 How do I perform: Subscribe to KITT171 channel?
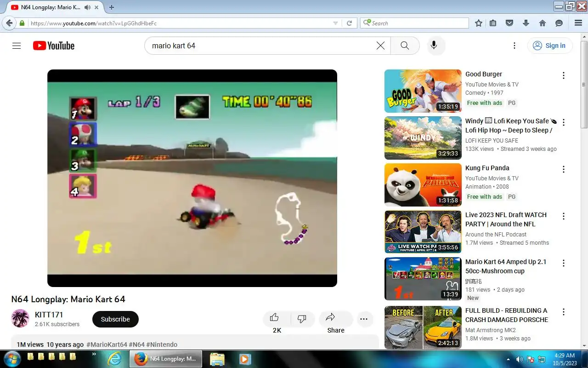pos(115,319)
